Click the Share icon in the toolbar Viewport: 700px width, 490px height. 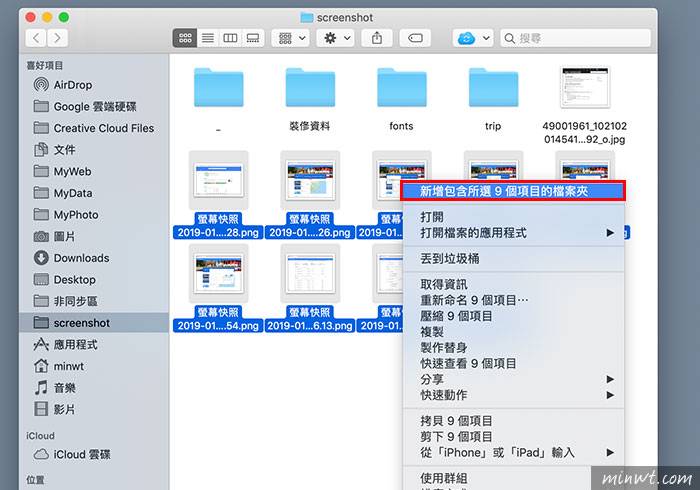(x=377, y=38)
